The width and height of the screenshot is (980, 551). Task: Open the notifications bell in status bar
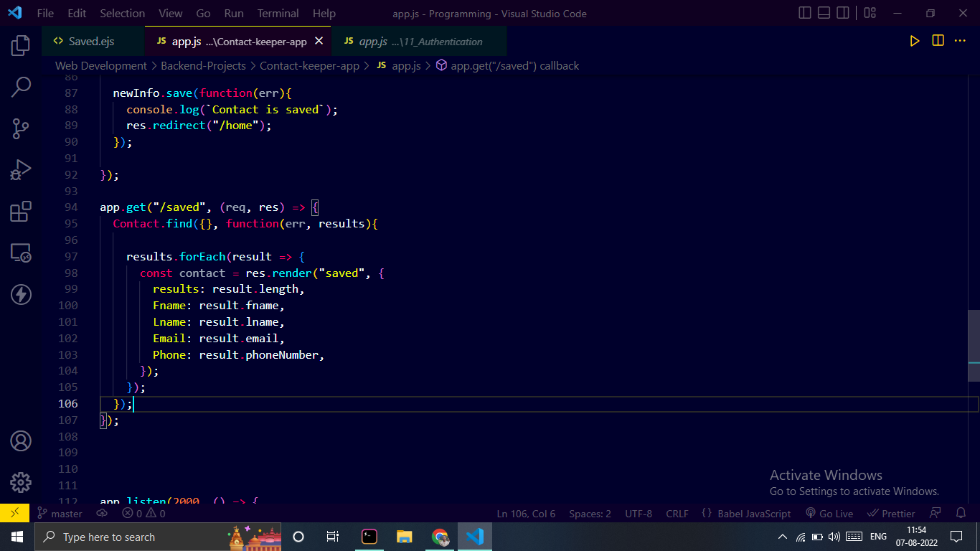(x=961, y=514)
